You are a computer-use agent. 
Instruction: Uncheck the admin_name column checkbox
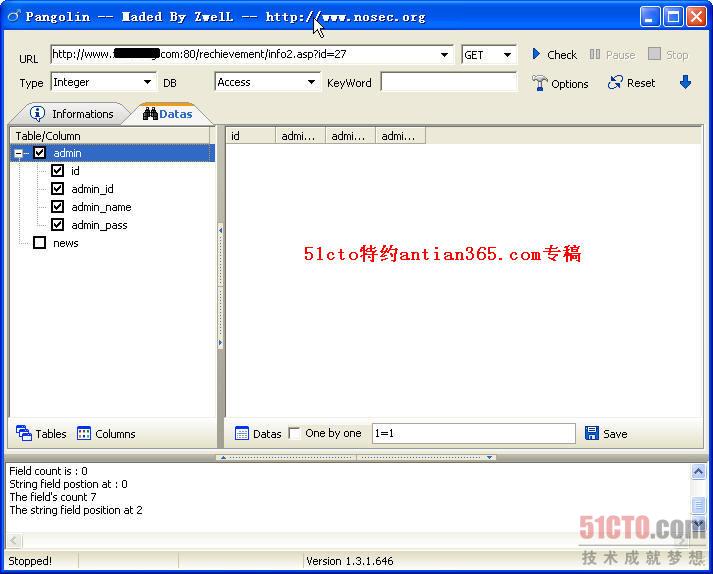pyautogui.click(x=57, y=206)
